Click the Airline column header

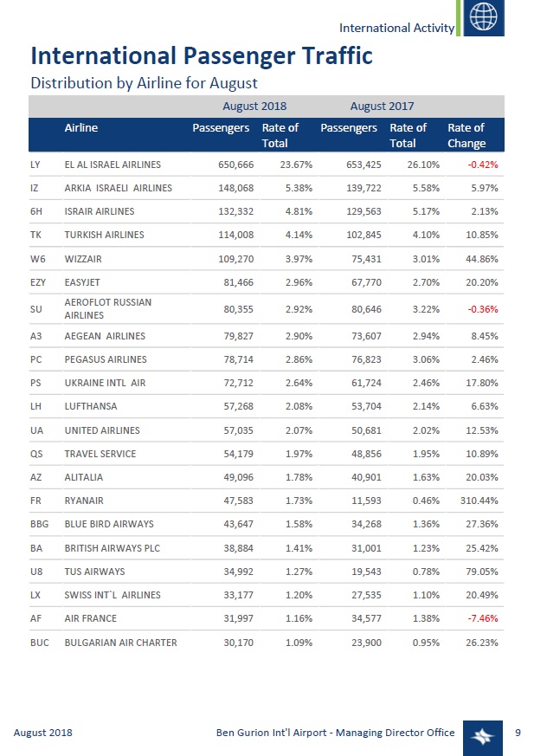(81, 128)
